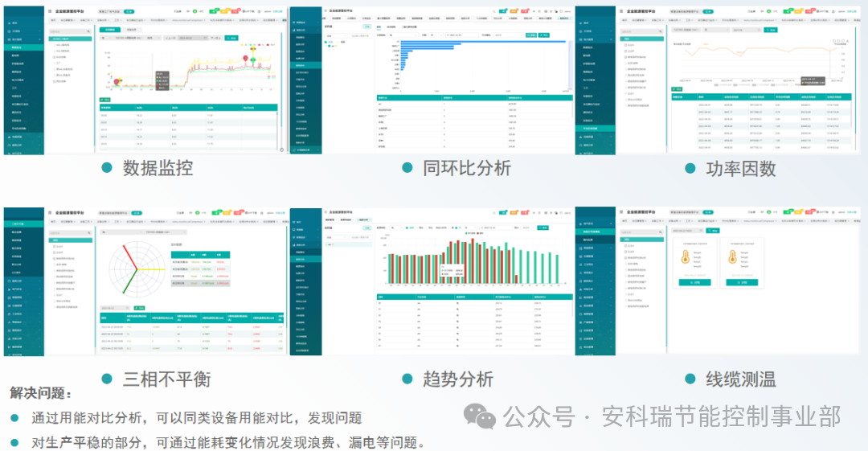Click detail button on second 线缆测温 card
The width and height of the screenshot is (868, 451).
[742, 282]
